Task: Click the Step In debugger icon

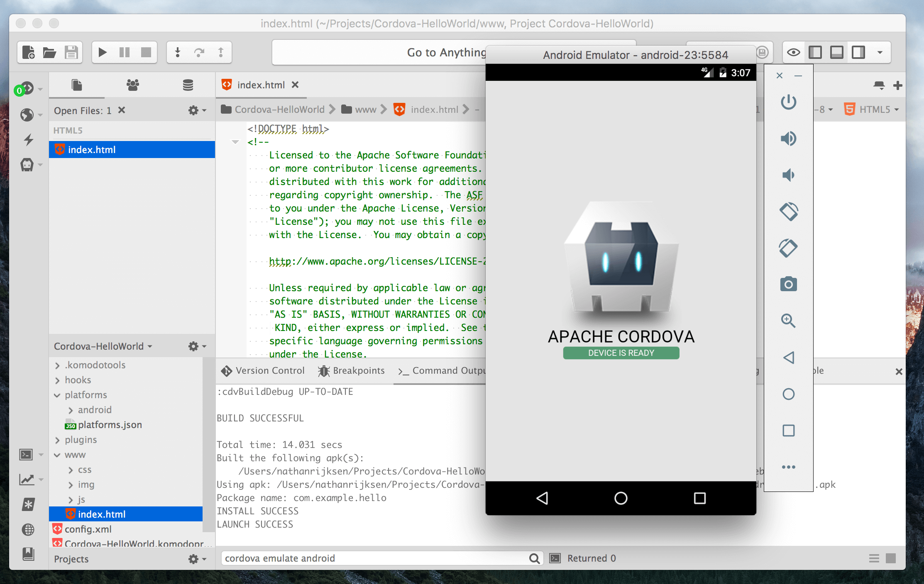Action: 178,52
